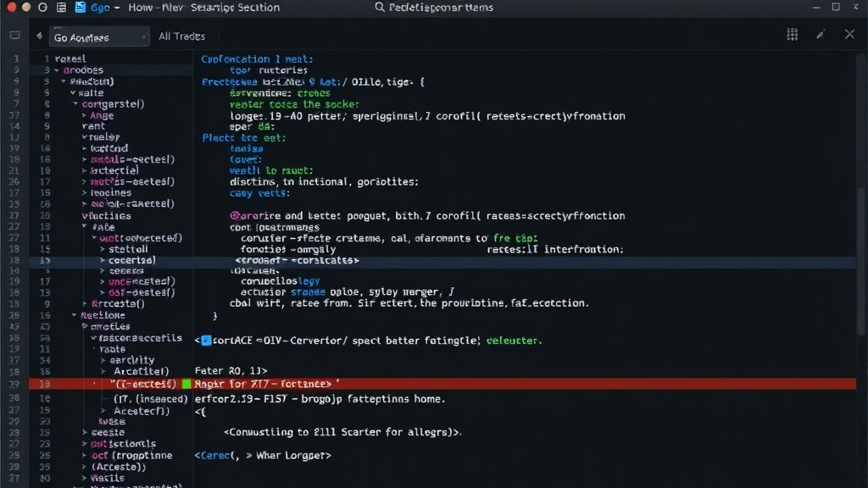Expand the "irocines" tree node
Screen dimensions: 868x488
click(x=84, y=193)
